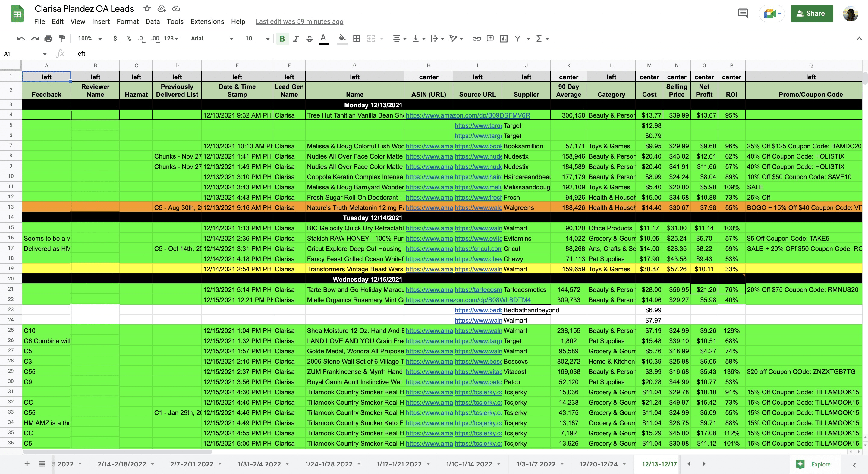Open 'Last edit was 59 minutes ago' link
Viewport: 868px width, 474px height.
pos(299,22)
